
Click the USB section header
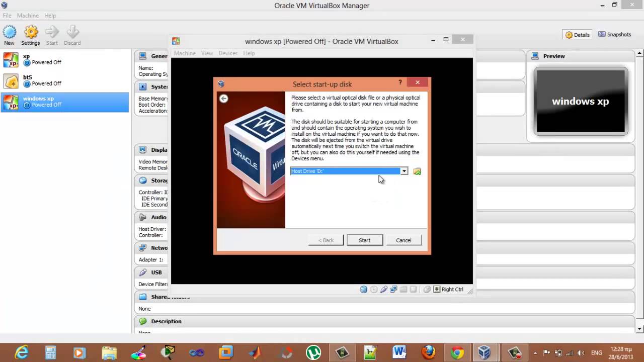156,273
